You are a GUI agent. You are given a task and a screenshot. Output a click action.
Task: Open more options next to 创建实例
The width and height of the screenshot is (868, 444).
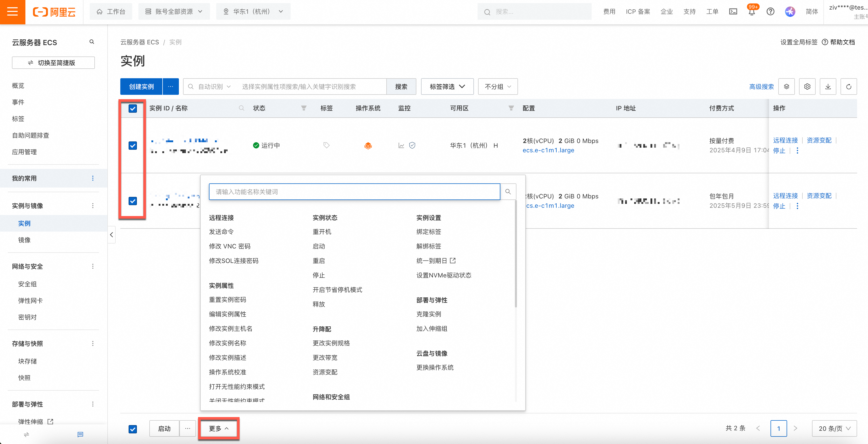pyautogui.click(x=171, y=87)
